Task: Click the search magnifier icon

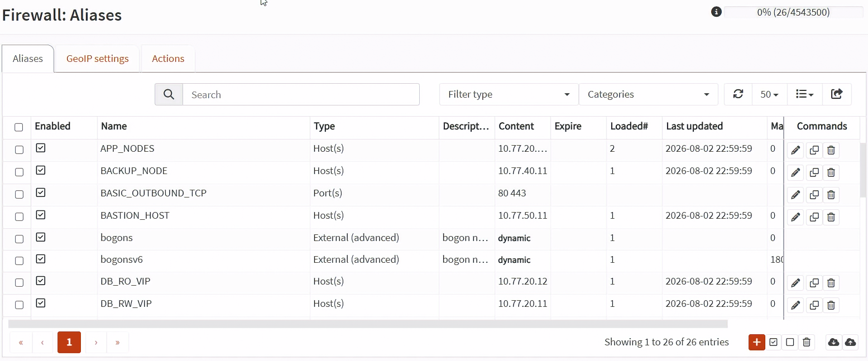Action: point(169,94)
